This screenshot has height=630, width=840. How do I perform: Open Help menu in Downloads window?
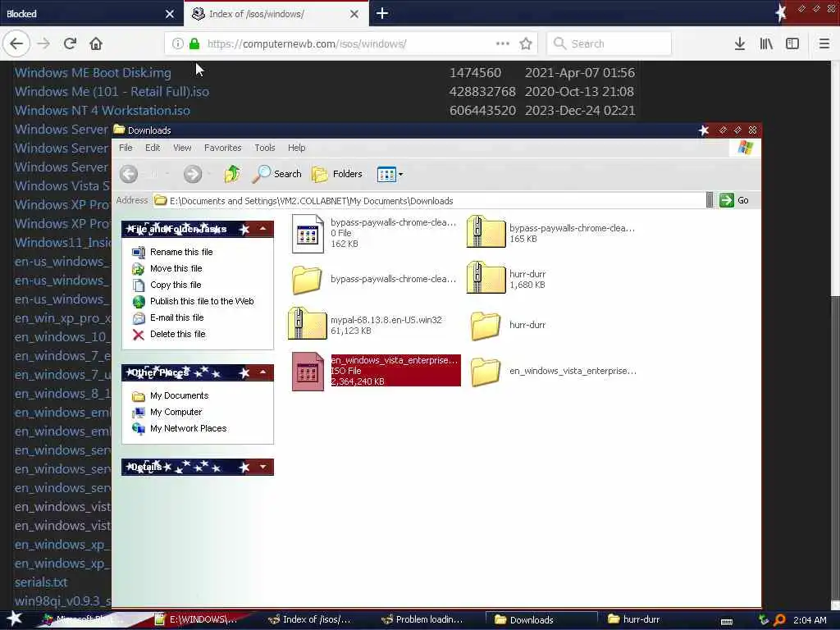pos(296,148)
